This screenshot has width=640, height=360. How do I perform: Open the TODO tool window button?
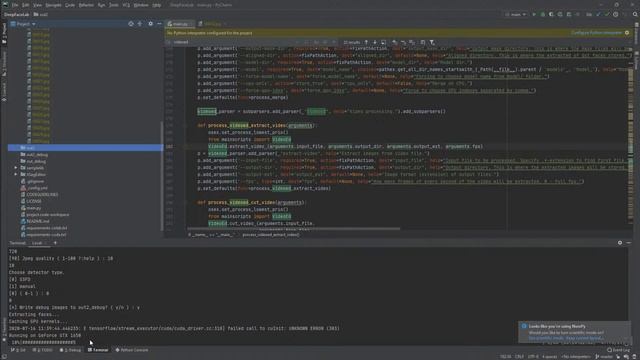[42, 350]
